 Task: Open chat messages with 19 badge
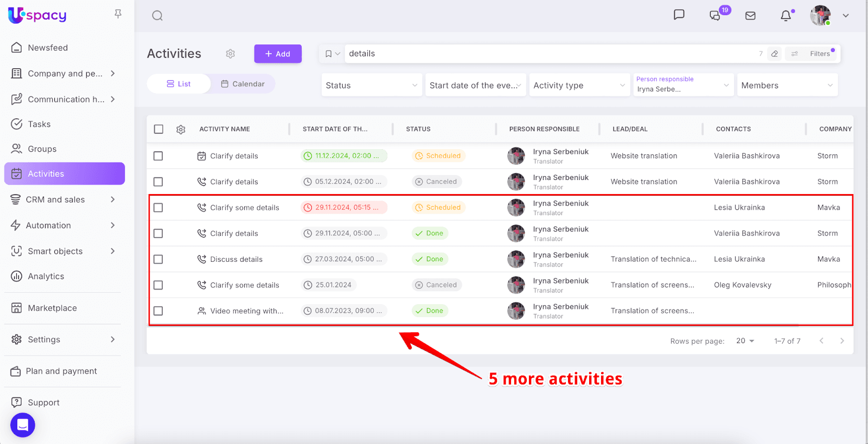[716, 16]
